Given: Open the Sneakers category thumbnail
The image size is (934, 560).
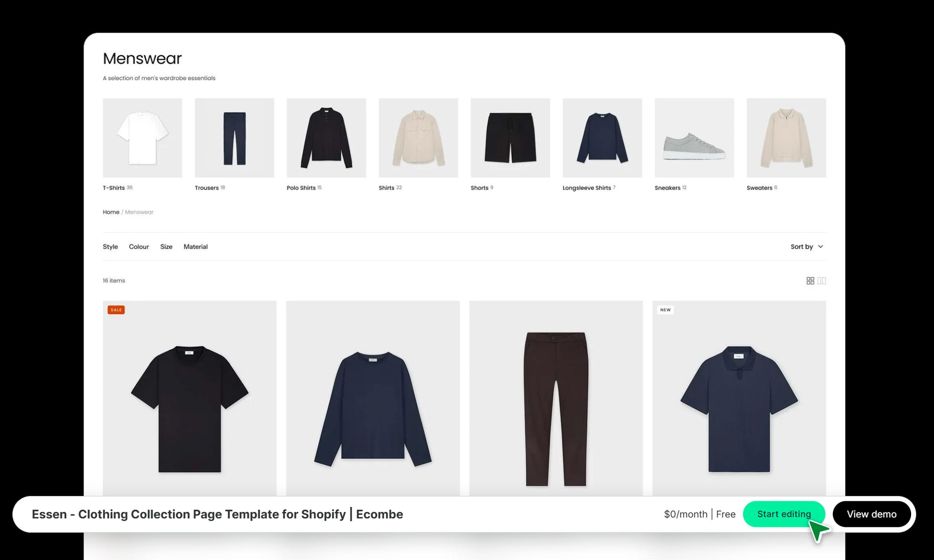Looking at the screenshot, I should [694, 138].
